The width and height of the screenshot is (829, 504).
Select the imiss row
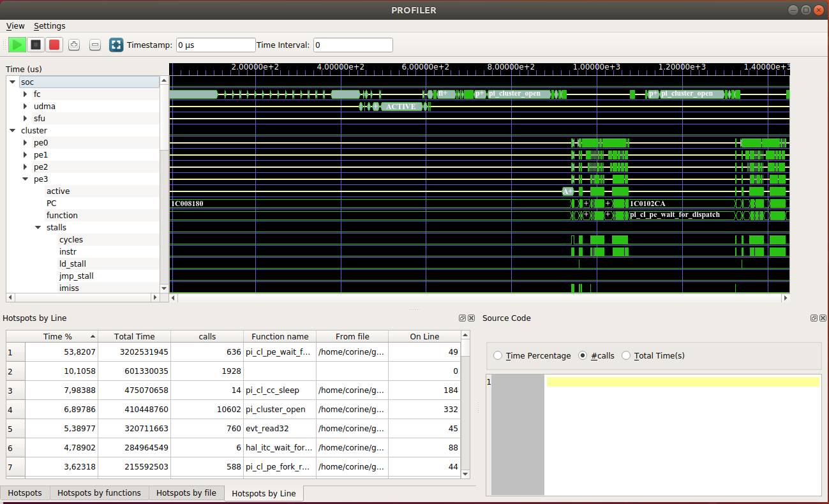70,288
